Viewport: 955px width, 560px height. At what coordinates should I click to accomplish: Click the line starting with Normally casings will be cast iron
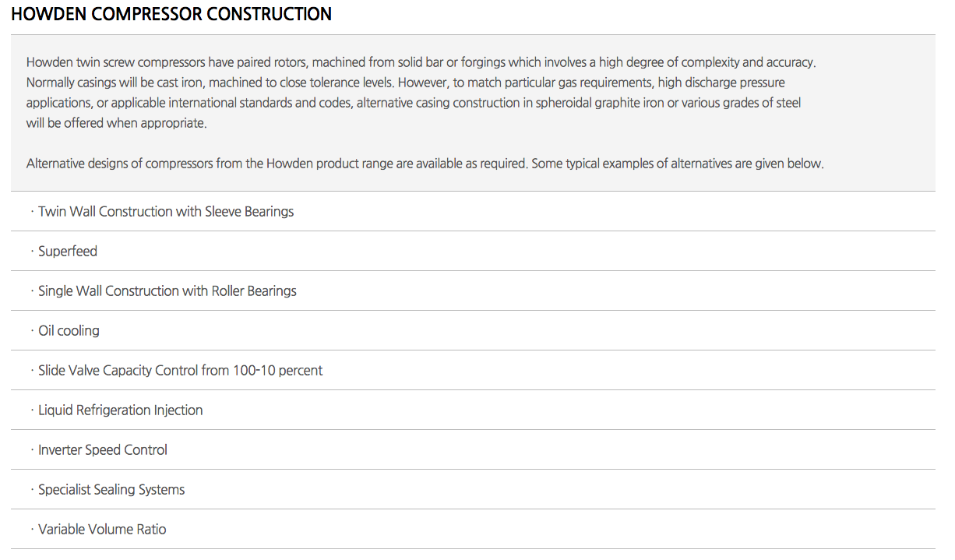406,83
